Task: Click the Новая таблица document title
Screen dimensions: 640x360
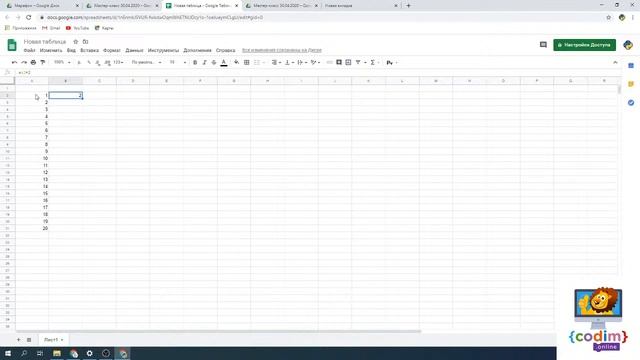Action: [x=45, y=42]
